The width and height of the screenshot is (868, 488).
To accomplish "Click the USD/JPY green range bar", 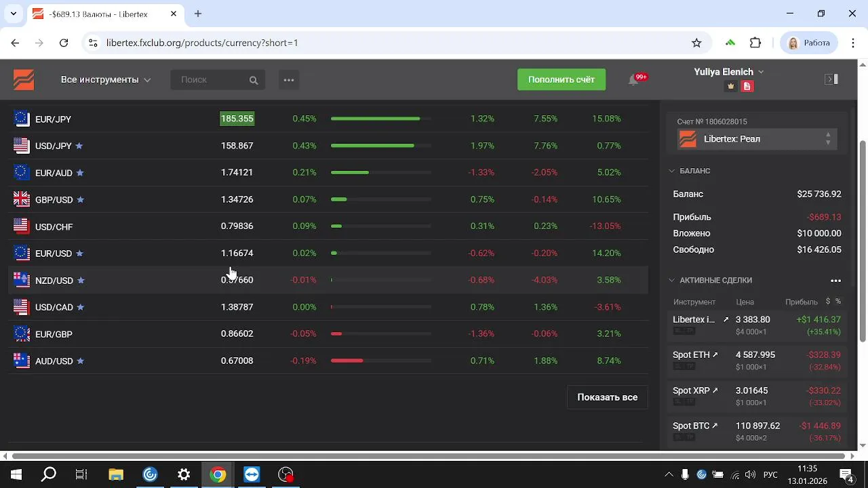I will tap(372, 146).
